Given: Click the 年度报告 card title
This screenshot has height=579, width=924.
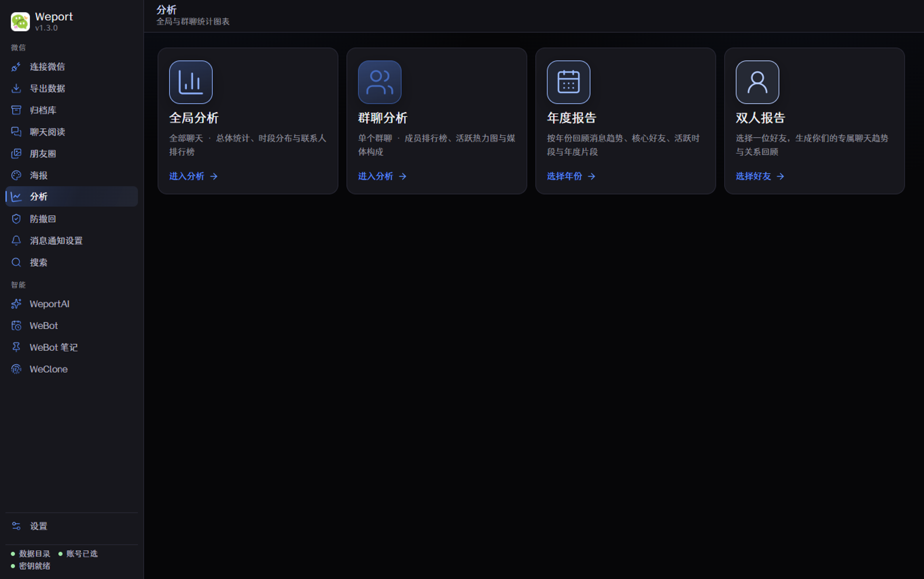Looking at the screenshot, I should (x=571, y=118).
